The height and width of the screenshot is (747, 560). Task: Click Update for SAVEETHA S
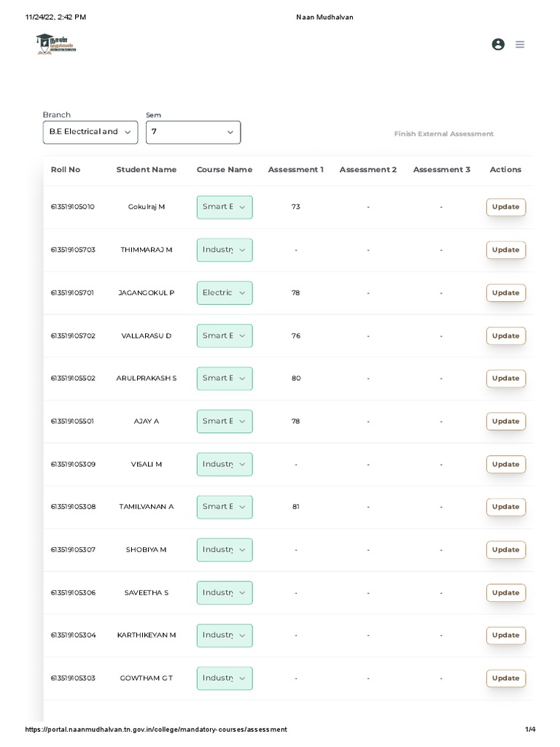pyautogui.click(x=505, y=593)
